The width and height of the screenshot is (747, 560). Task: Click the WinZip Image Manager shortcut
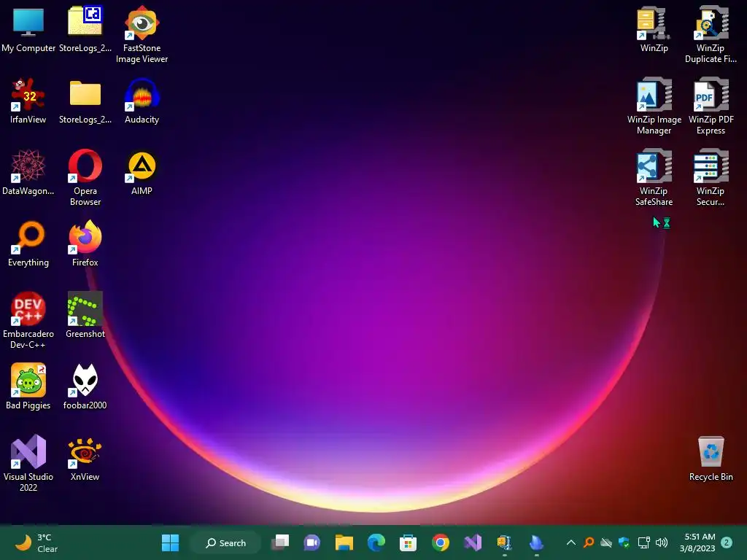(654, 106)
